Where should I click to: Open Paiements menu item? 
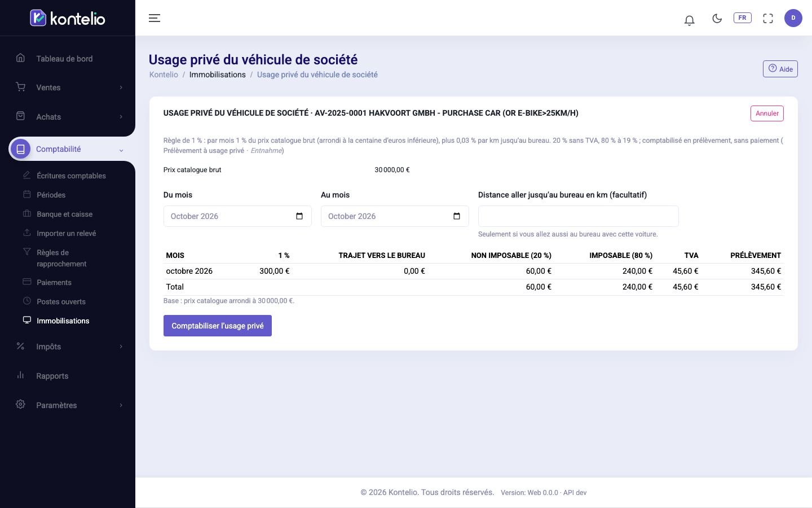point(54,282)
